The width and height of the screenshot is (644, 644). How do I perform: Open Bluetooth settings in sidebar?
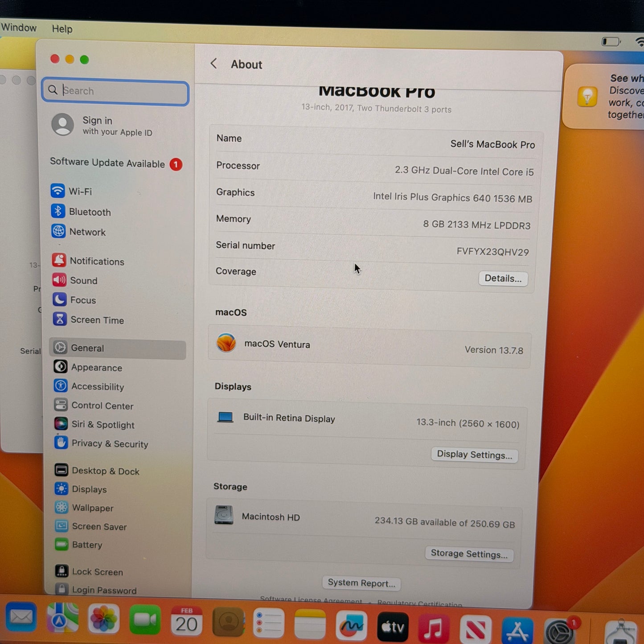tap(81, 212)
